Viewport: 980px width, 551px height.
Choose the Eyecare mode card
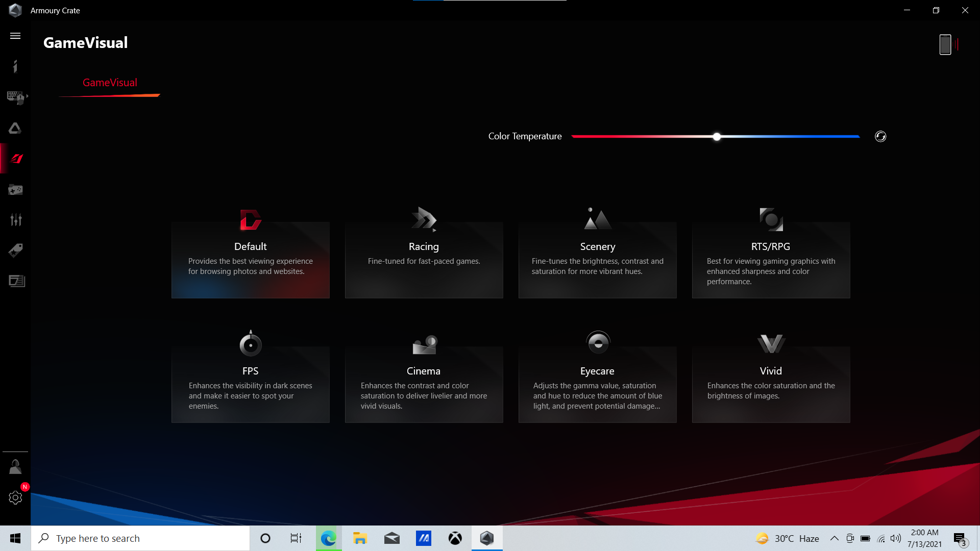click(598, 385)
